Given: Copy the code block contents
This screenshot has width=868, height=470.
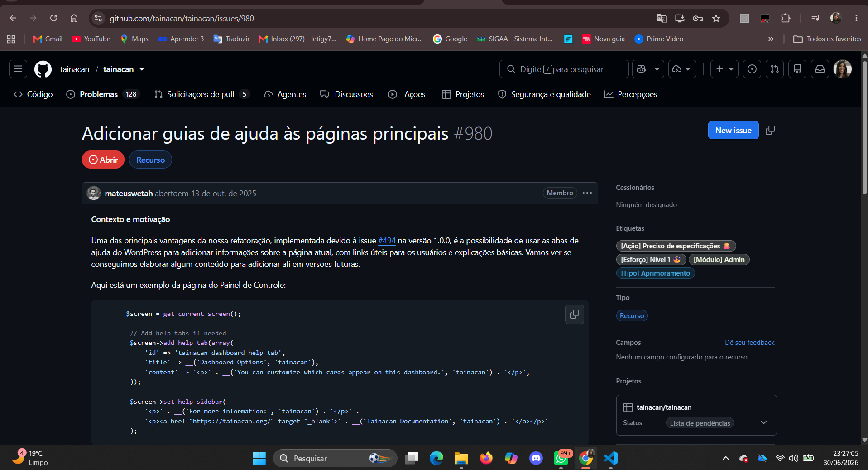Looking at the screenshot, I should pyautogui.click(x=575, y=314).
